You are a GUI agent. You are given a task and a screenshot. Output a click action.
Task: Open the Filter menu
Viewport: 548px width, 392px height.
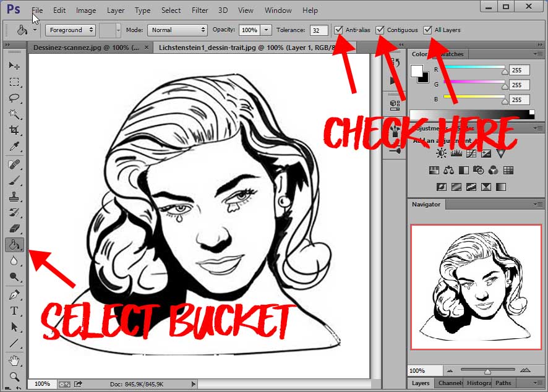point(200,11)
